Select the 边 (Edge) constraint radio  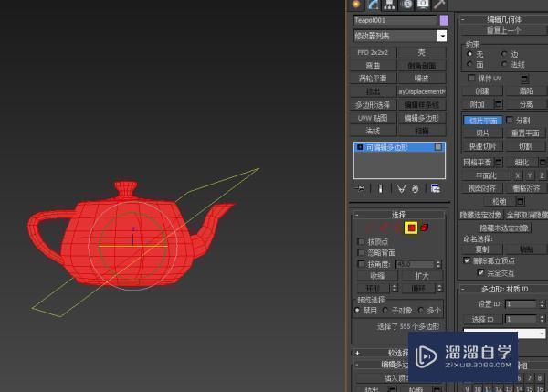coord(504,54)
